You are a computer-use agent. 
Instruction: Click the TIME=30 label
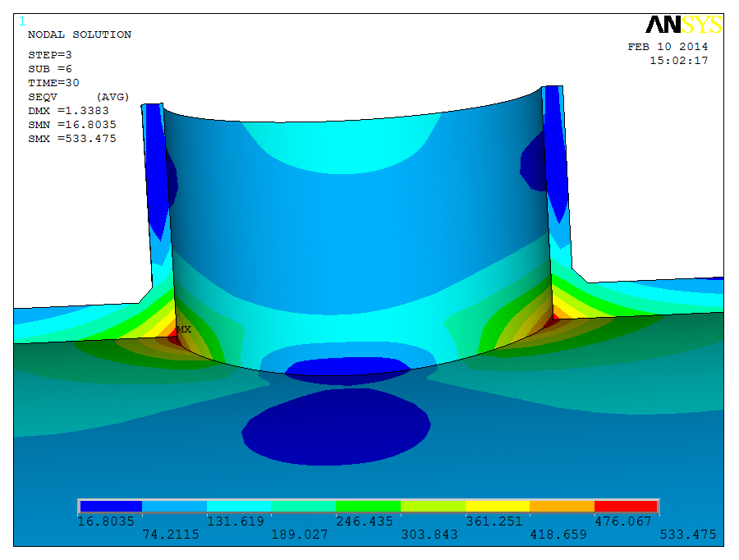(53, 83)
